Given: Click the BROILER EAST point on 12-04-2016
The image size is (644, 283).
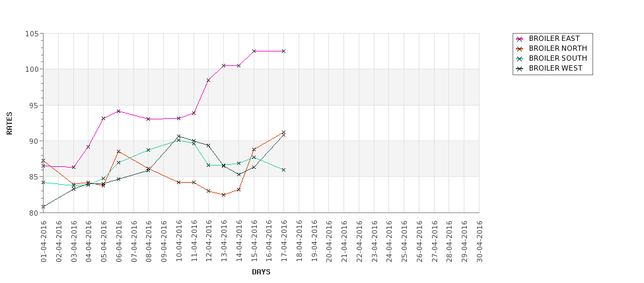Looking at the screenshot, I should pyautogui.click(x=209, y=80).
